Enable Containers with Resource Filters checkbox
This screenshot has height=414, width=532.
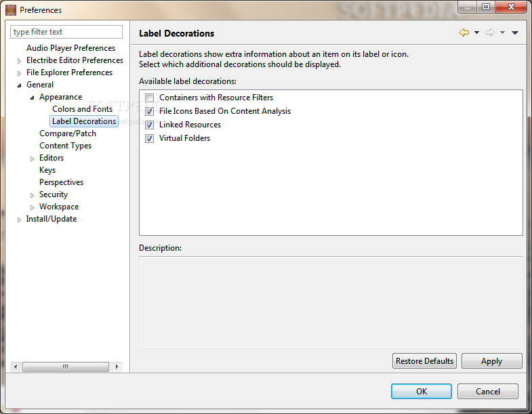click(x=149, y=98)
